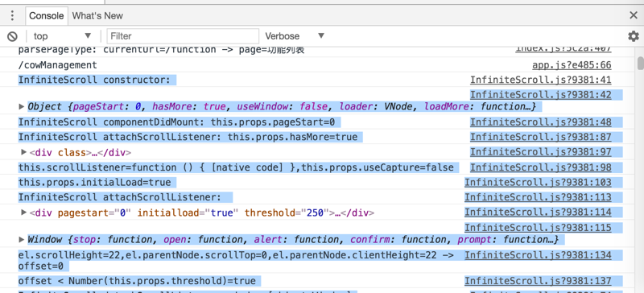This screenshot has height=293, width=644.
Task: Expand the Window {stop: function...} entry
Action: (x=22, y=240)
